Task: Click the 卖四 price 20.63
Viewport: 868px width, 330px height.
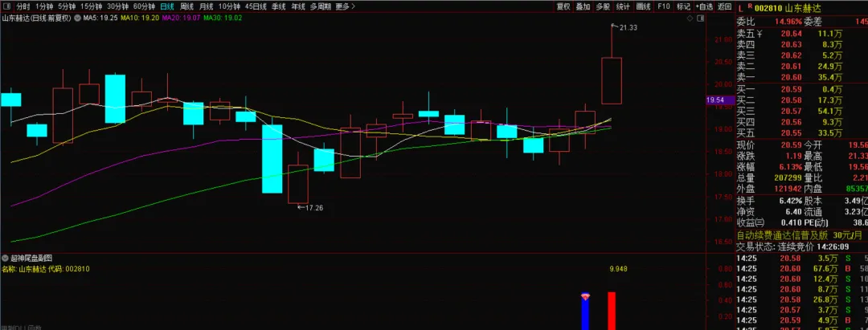Action: (791, 45)
